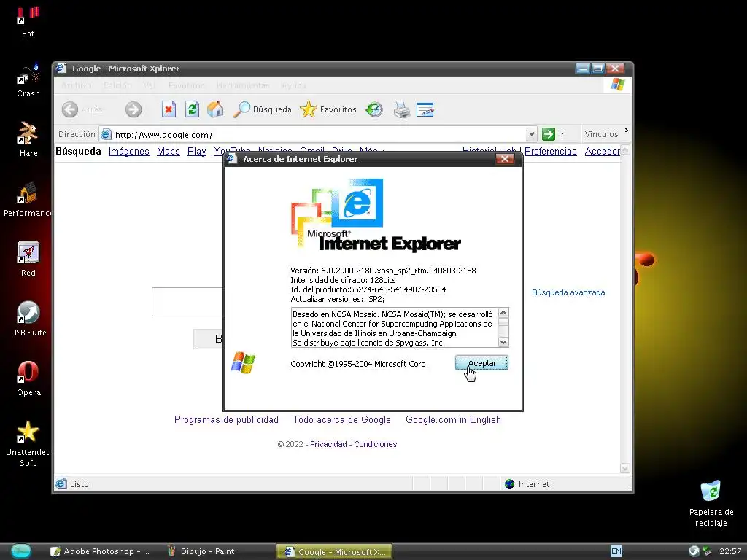Click the Google - Microsoft Xplorer taskbar button
This screenshot has height=560, width=747.
334,551
